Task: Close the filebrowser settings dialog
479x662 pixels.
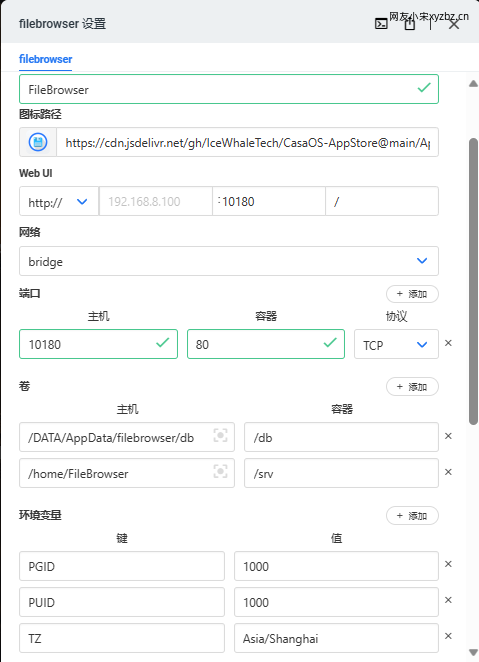Action: [454, 24]
